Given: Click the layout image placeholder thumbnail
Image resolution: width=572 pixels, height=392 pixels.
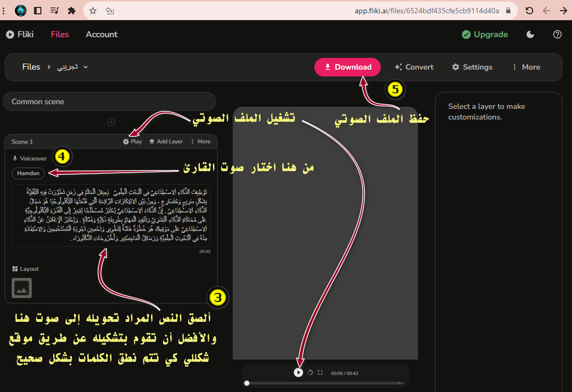Looking at the screenshot, I should coord(22,288).
